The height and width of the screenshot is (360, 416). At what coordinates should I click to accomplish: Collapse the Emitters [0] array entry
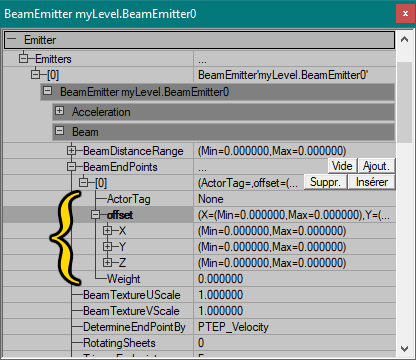(x=35, y=75)
